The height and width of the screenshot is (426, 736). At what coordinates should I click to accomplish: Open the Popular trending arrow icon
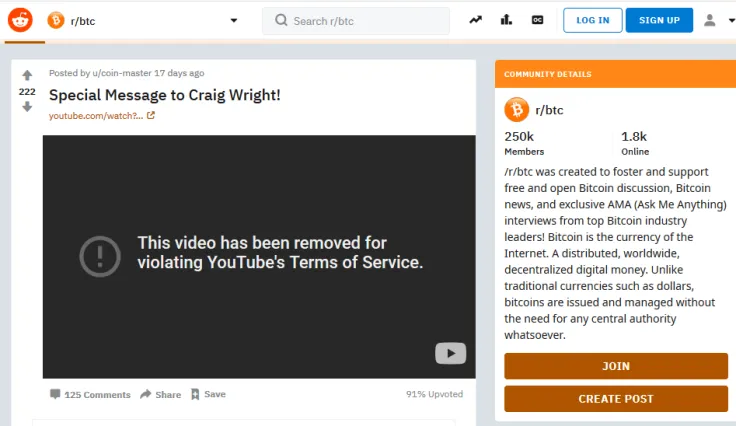pyautogui.click(x=476, y=20)
